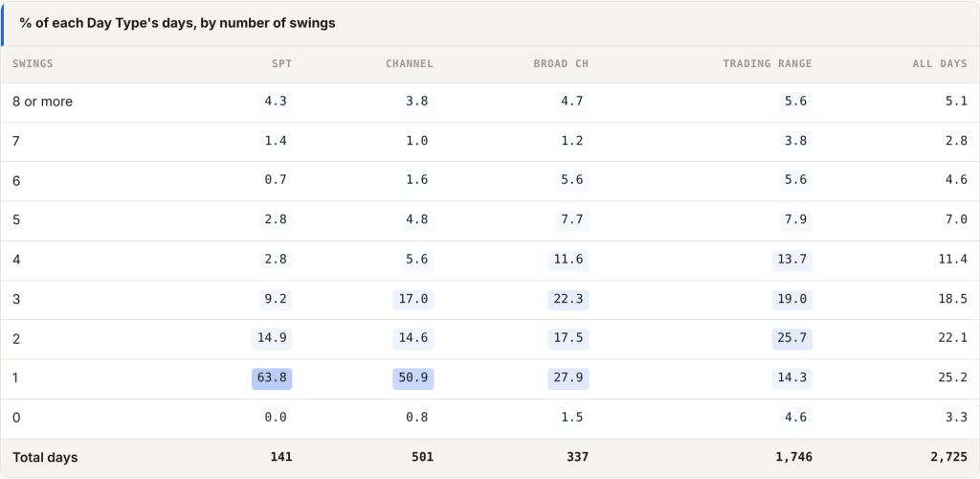980x479 pixels.
Task: Select 4.6 in the ALL DAYS column
Action: pyautogui.click(x=956, y=181)
